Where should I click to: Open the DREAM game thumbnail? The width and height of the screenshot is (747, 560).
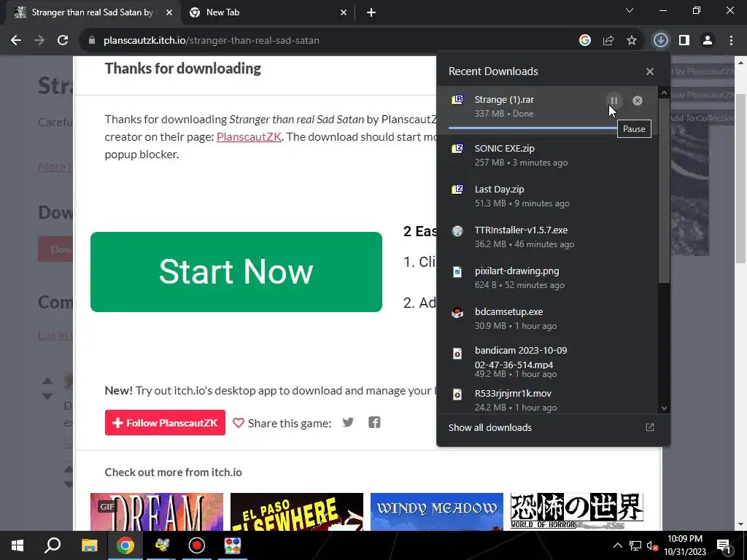pyautogui.click(x=157, y=512)
